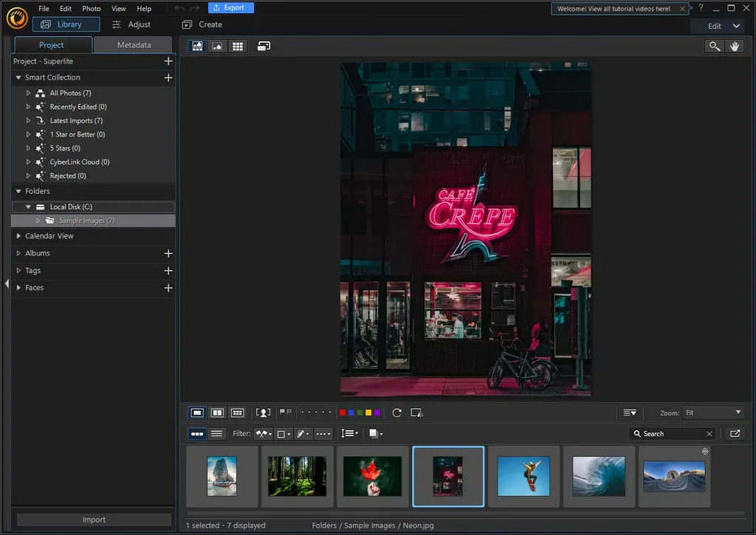The image size is (756, 535).
Task: Expand the Tags section
Action: [18, 271]
